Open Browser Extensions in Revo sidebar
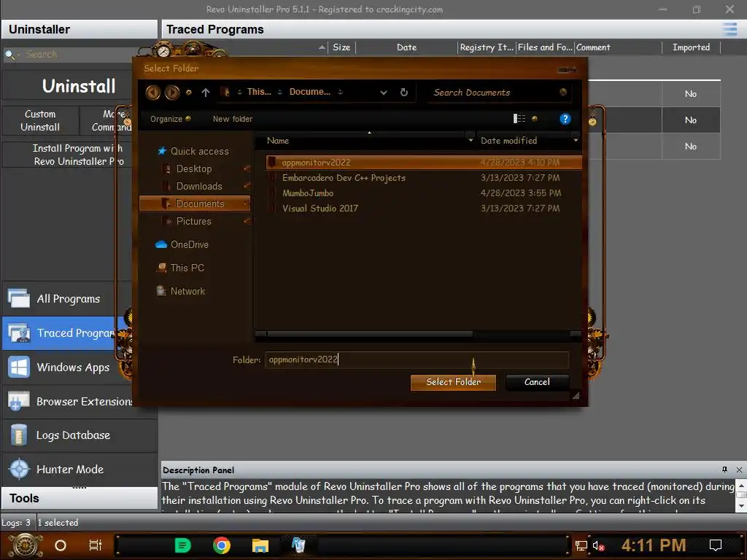 coord(68,402)
